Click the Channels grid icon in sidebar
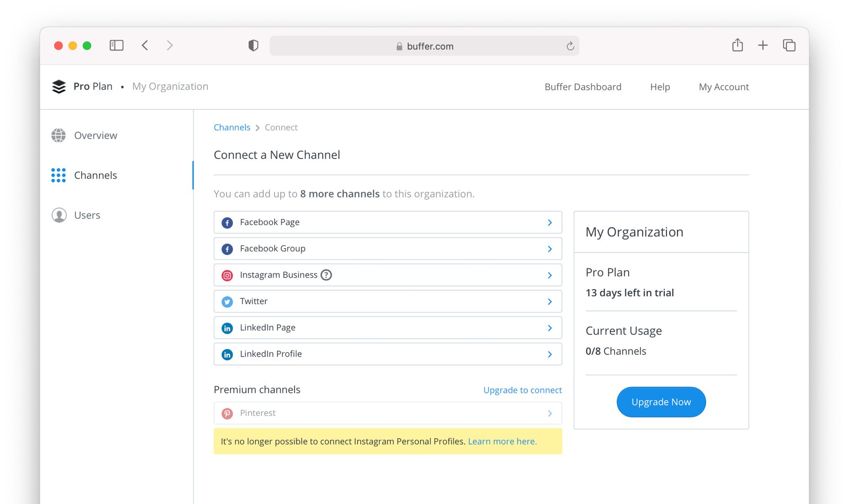Screen dimensions: 849x504 pyautogui.click(x=58, y=175)
